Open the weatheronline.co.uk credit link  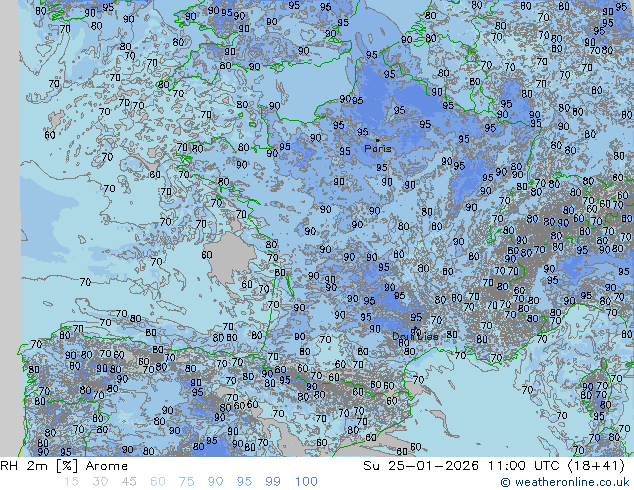pos(565,482)
